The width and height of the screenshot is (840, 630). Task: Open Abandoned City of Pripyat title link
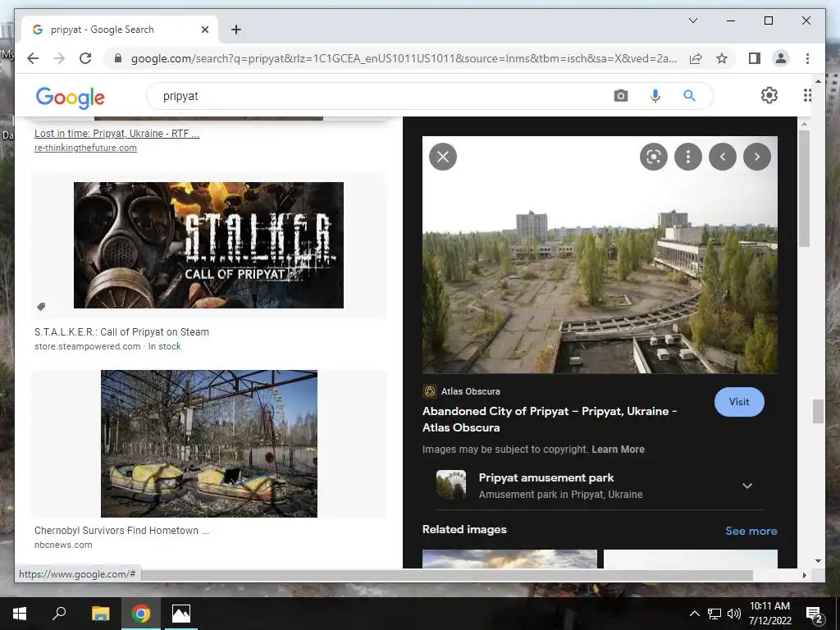pyautogui.click(x=549, y=419)
